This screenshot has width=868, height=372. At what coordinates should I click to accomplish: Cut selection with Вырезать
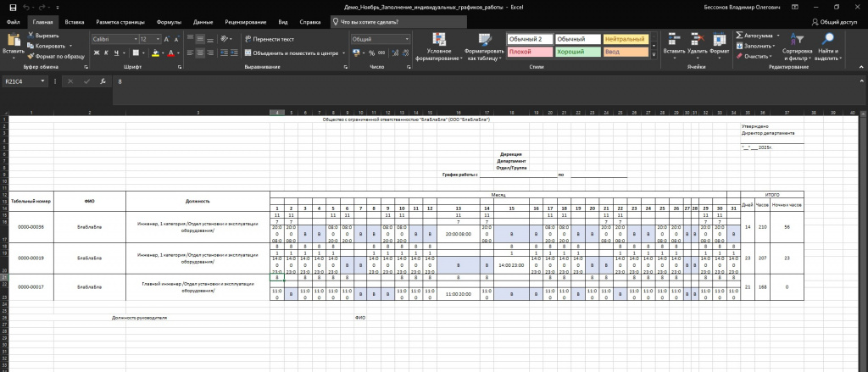(x=43, y=35)
